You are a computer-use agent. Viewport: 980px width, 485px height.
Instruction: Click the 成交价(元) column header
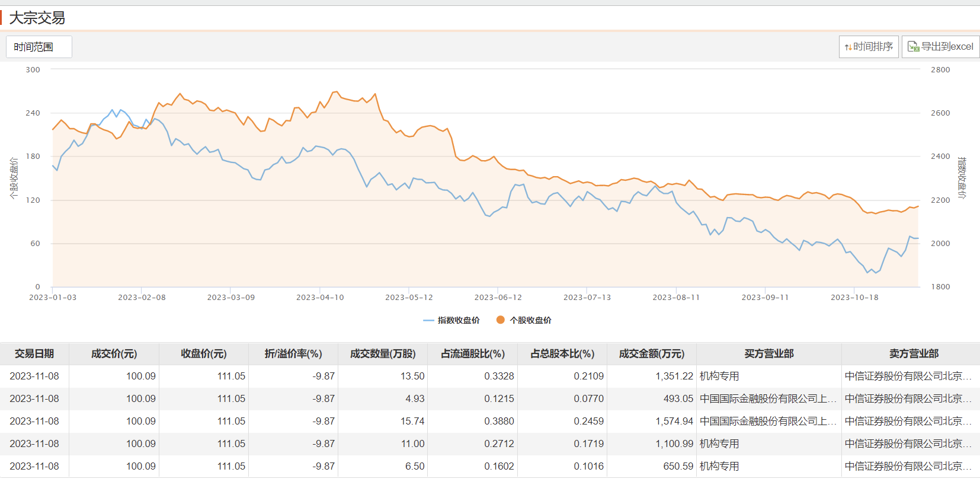(x=114, y=354)
